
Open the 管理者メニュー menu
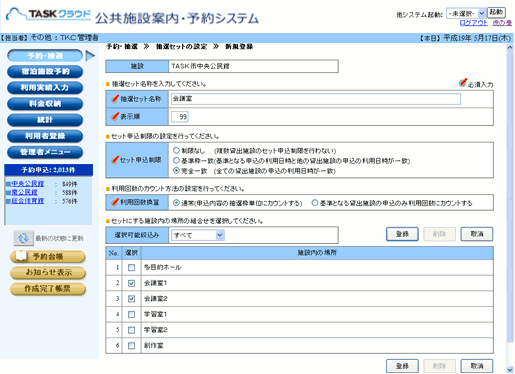tap(45, 152)
